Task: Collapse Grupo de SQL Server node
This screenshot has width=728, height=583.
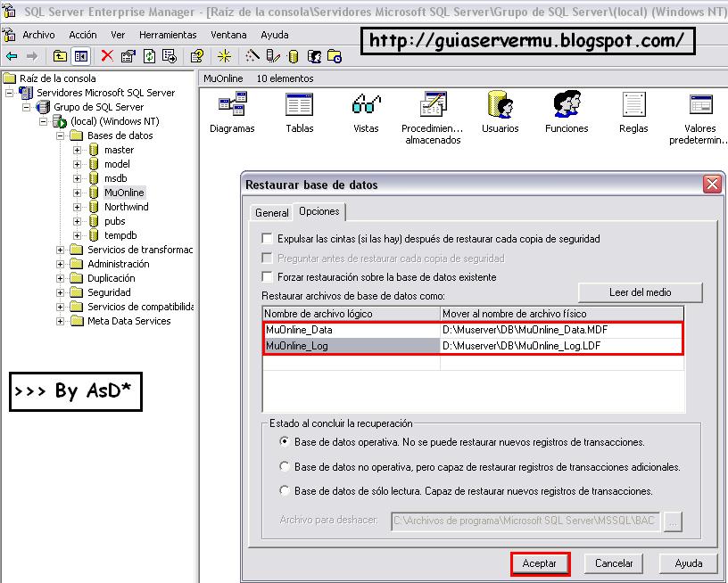Action: tap(27, 107)
